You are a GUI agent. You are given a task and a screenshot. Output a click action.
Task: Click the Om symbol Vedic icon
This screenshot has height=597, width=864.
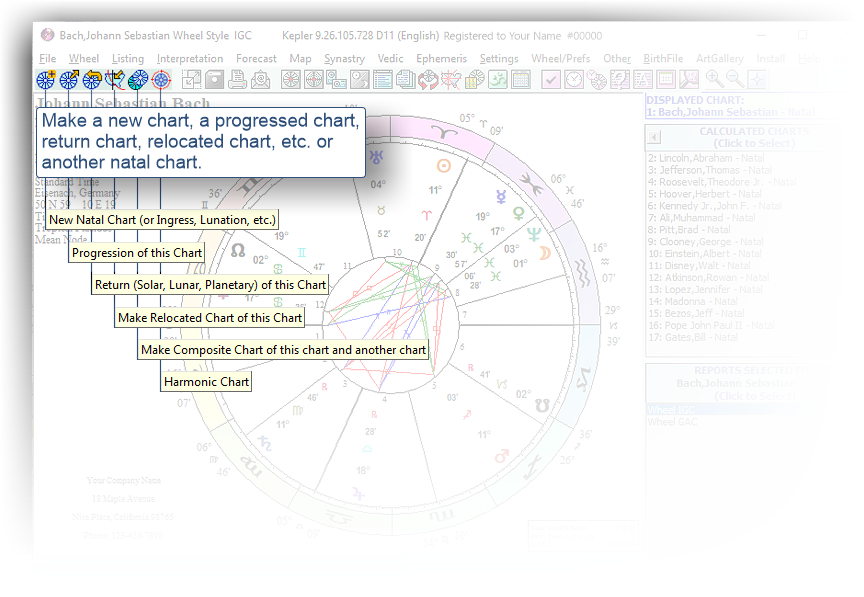coord(497,80)
